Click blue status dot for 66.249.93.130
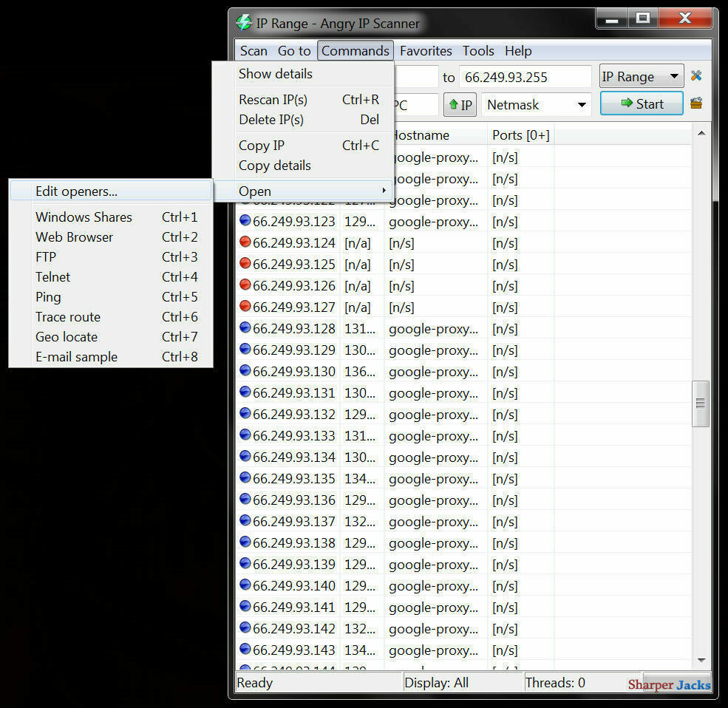The height and width of the screenshot is (708, 728). click(245, 371)
